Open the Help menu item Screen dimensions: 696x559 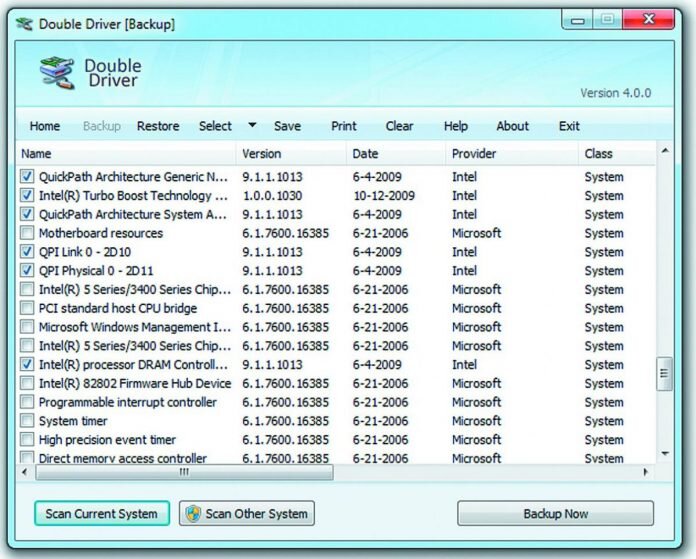point(456,126)
